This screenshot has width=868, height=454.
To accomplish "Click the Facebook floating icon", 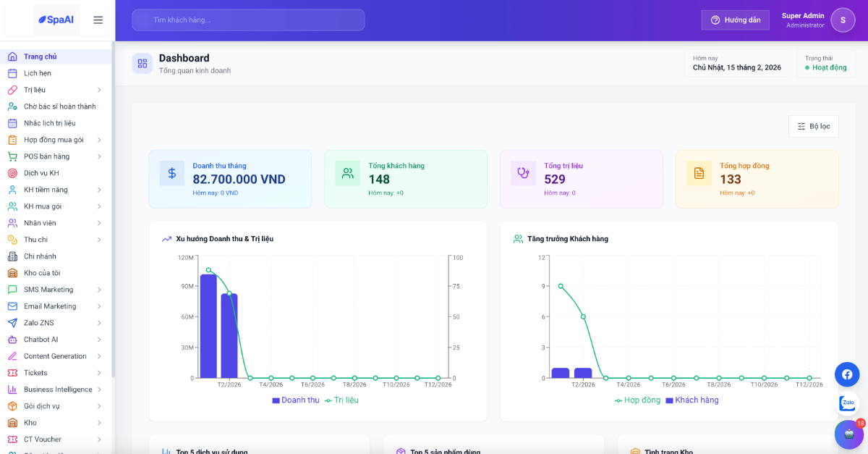I will coord(847,374).
